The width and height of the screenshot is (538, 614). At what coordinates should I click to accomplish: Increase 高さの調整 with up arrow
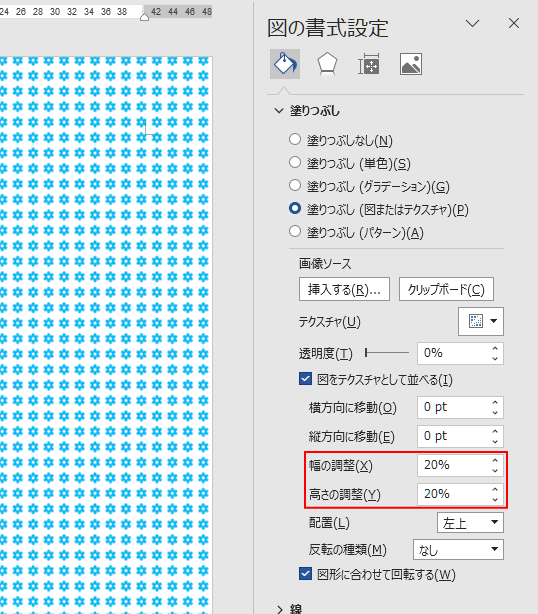[x=495, y=489]
